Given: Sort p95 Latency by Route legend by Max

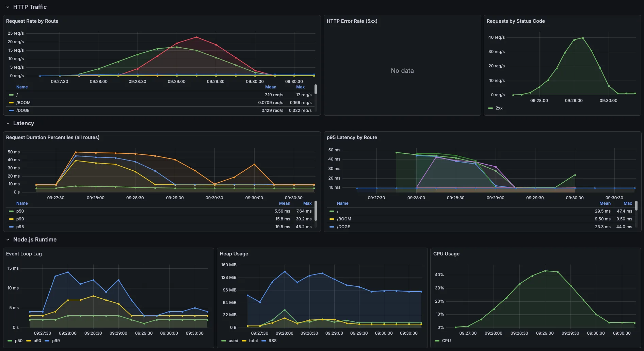Looking at the screenshot, I should (628, 203).
